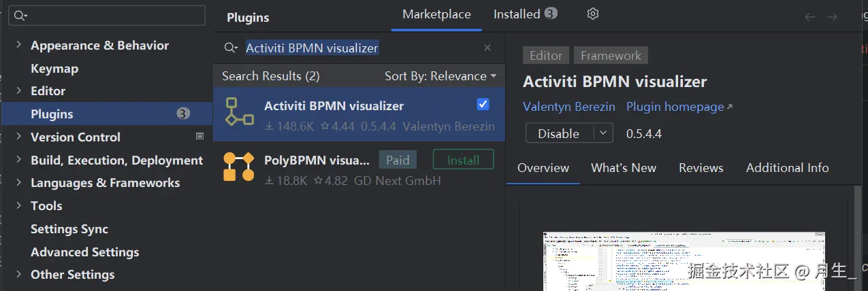This screenshot has height=291, width=868.
Task: Clear the plugin search text
Action: (487, 48)
